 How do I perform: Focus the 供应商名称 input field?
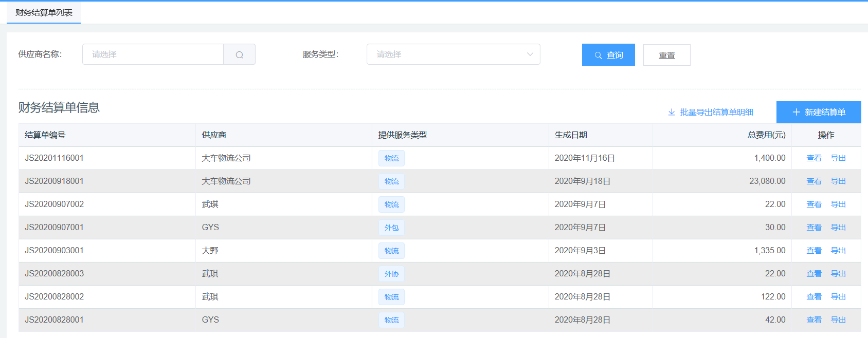pos(153,54)
